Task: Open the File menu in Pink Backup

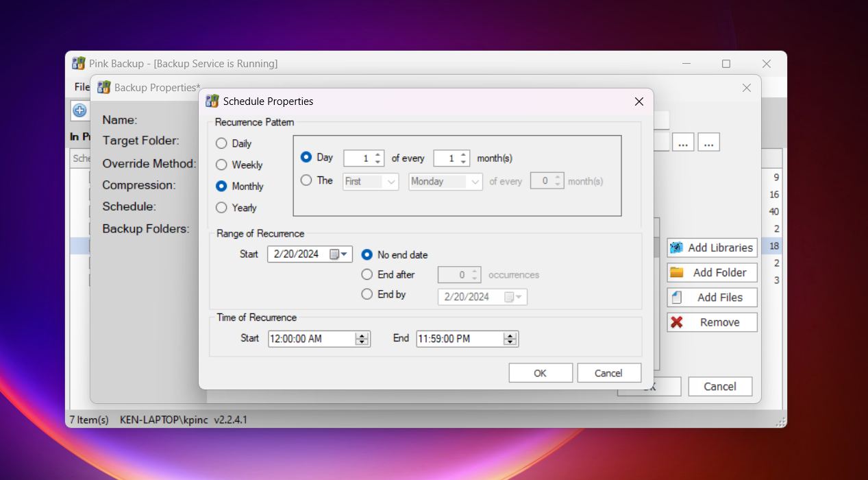Action: pyautogui.click(x=82, y=87)
